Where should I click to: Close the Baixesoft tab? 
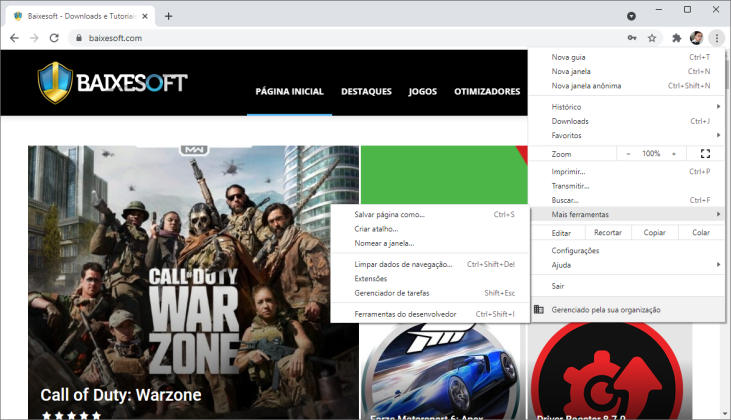click(145, 16)
